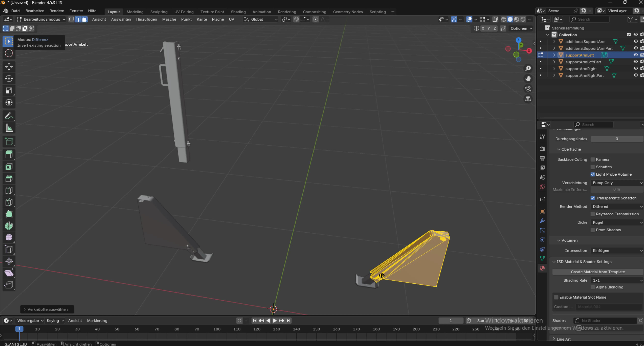Switch perspective/orthographic view grid icon
The image size is (644, 346).
point(528,99)
